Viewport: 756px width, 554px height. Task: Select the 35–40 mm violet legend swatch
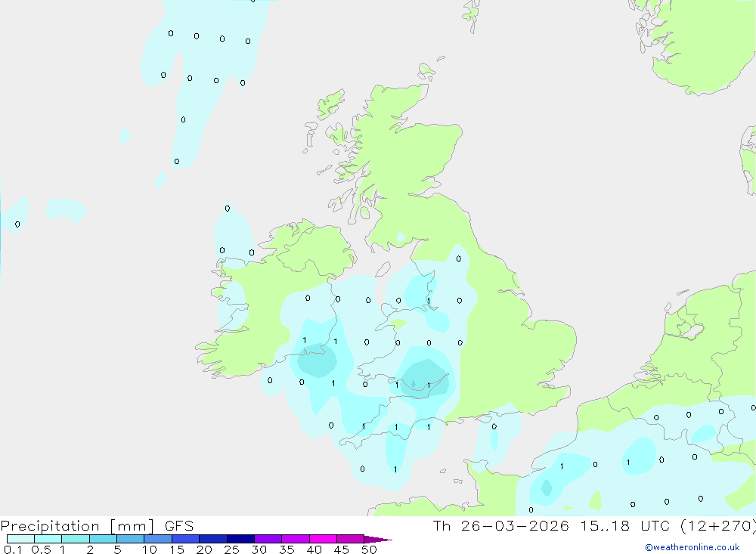pyautogui.click(x=296, y=539)
